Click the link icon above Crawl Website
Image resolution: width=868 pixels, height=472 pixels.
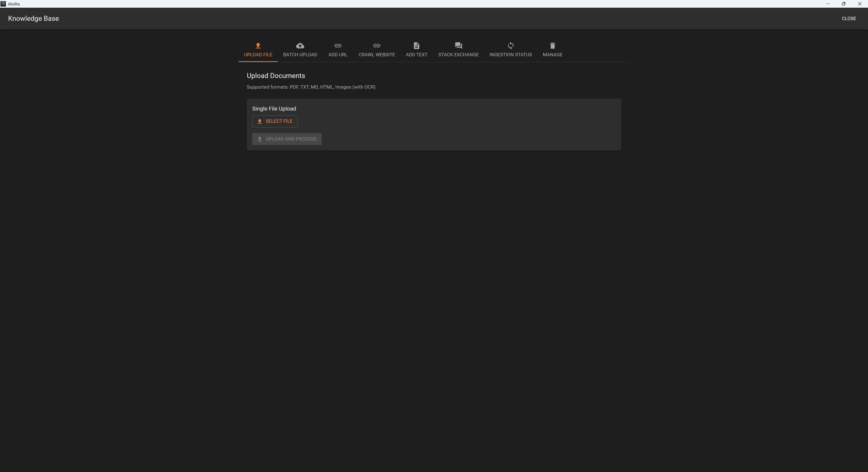click(x=376, y=45)
